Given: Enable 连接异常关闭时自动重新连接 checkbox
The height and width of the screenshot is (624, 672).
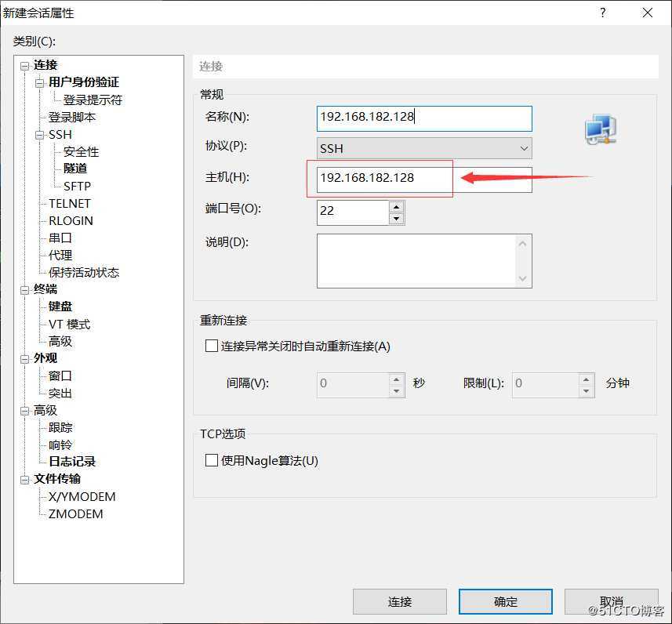Looking at the screenshot, I should click(x=211, y=346).
